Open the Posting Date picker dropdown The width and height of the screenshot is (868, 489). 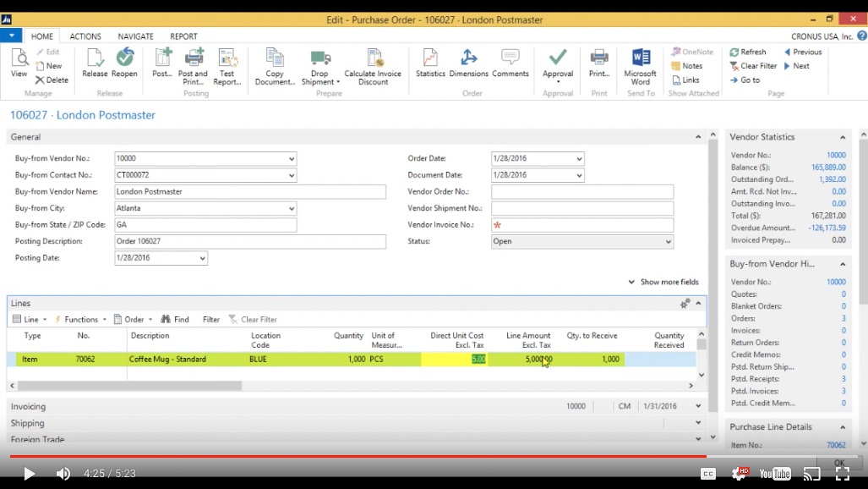pyautogui.click(x=202, y=258)
